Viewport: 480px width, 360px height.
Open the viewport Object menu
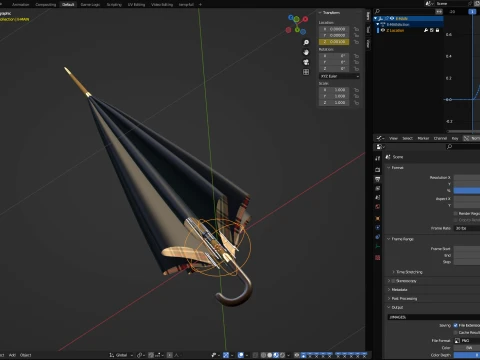pyautogui.click(x=26, y=355)
